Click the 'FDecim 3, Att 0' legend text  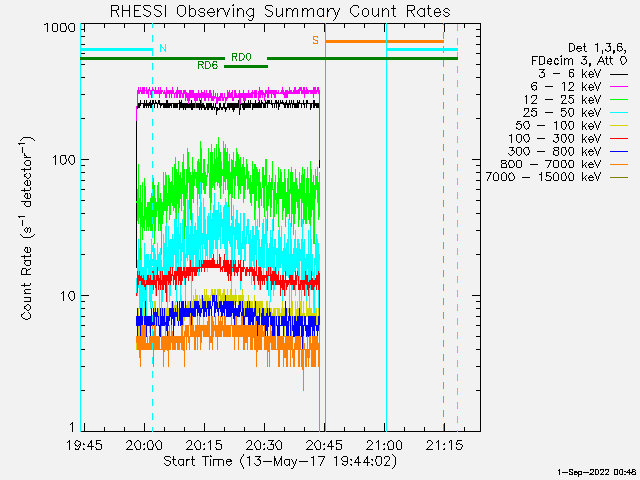579,61
